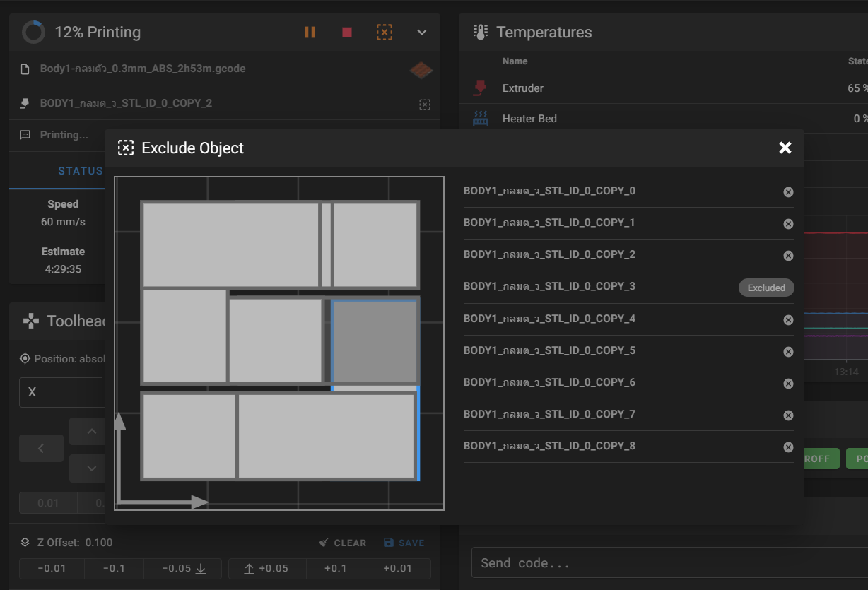Jog the toolhead down with the chevron button
This screenshot has height=590, width=868.
tap(91, 468)
